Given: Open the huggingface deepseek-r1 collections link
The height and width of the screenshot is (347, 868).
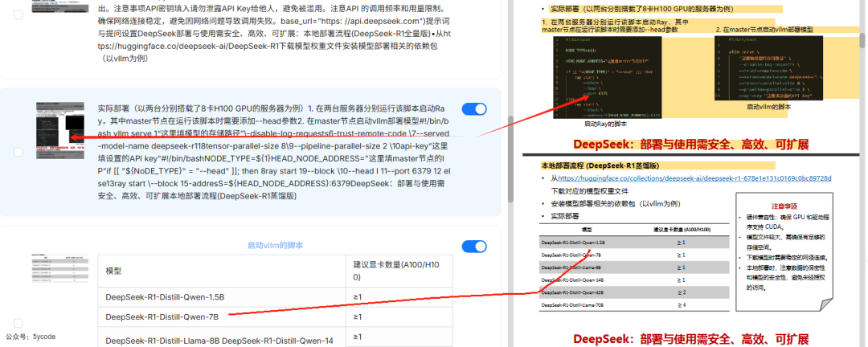Looking at the screenshot, I should 694,178.
